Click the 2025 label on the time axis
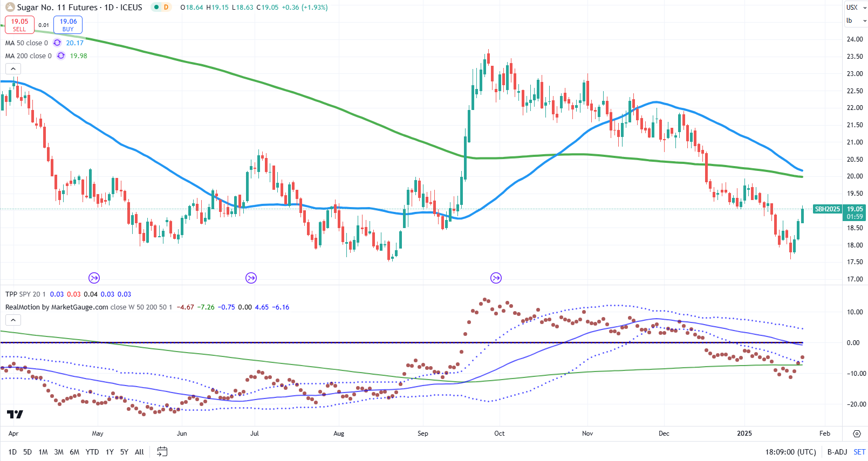This screenshot has width=868, height=461. [744, 434]
